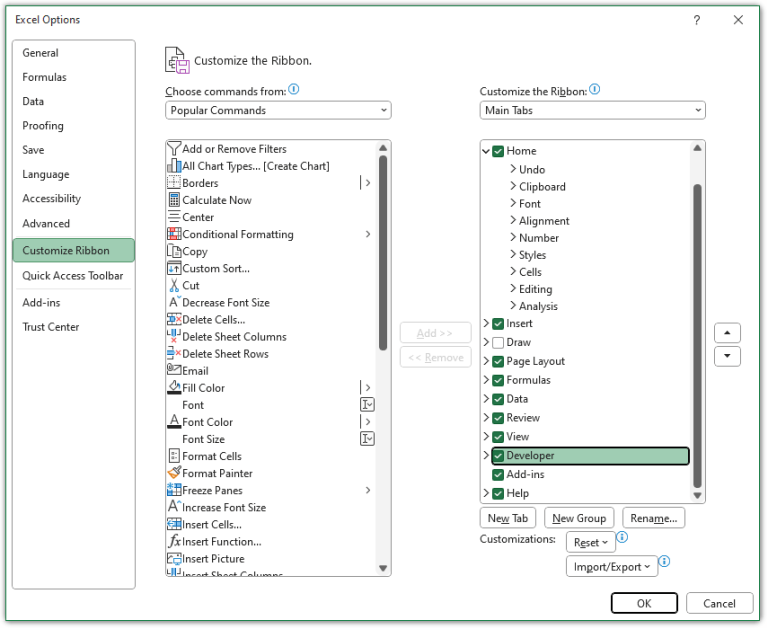
Task: Click the Fill Color bucket icon
Action: pyautogui.click(x=174, y=387)
